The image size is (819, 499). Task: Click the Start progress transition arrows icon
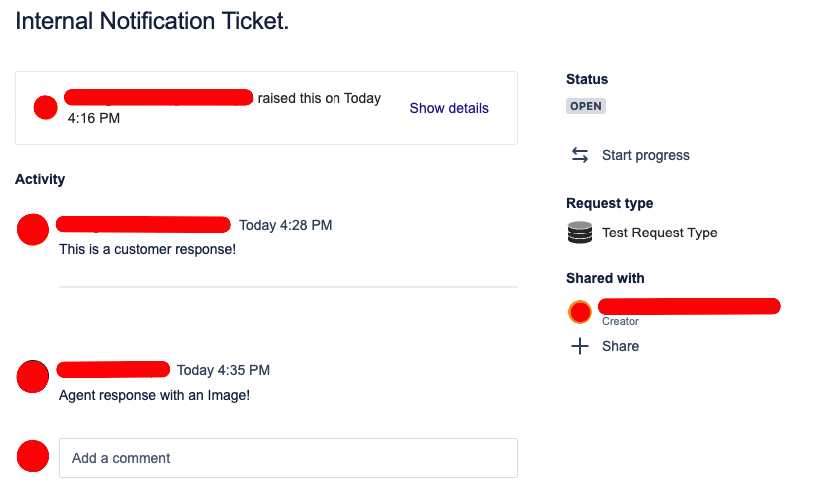point(580,155)
